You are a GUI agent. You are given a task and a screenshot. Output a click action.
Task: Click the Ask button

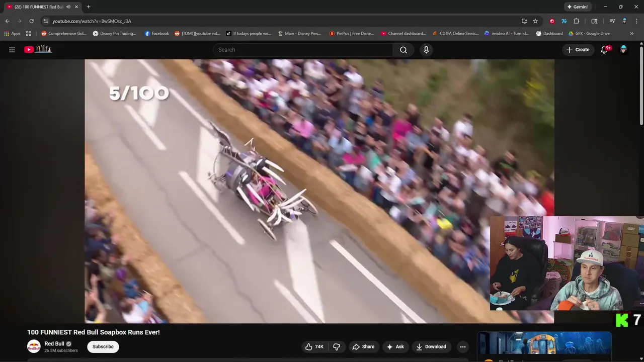395,346
